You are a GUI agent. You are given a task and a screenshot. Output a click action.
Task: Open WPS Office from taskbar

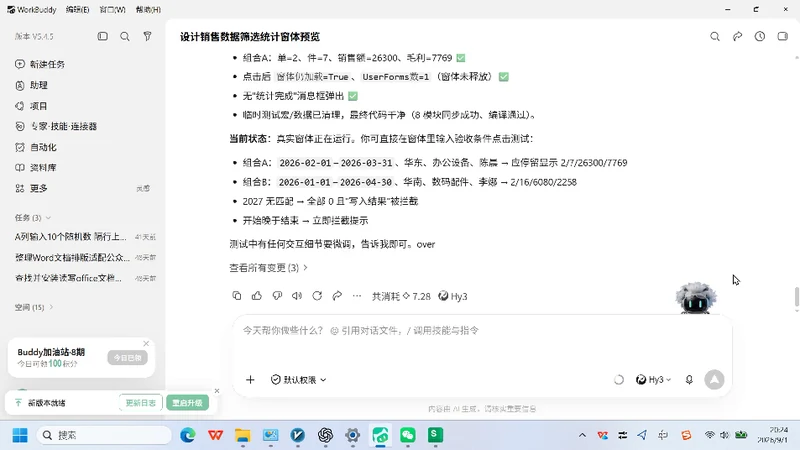215,435
